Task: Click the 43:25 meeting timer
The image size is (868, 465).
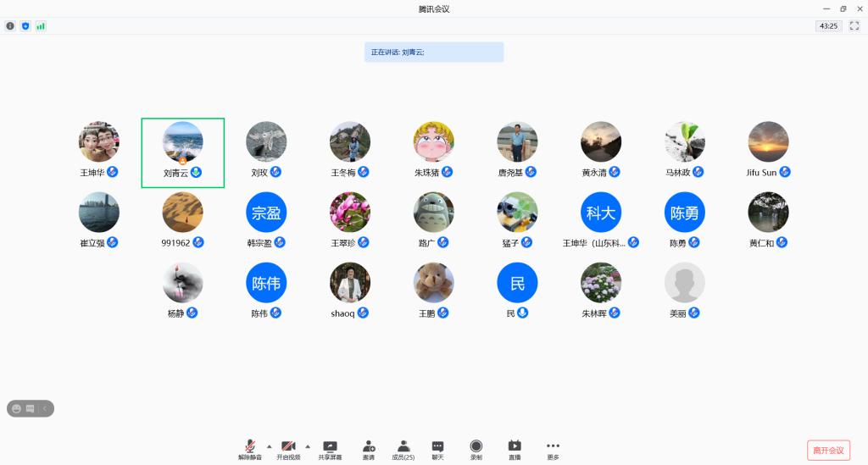Action: pos(827,26)
